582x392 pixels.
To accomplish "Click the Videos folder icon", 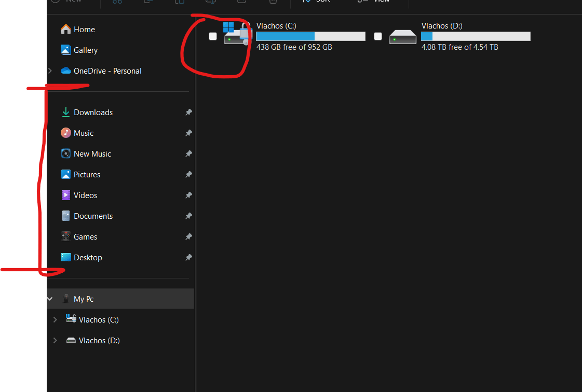I will pos(66,195).
